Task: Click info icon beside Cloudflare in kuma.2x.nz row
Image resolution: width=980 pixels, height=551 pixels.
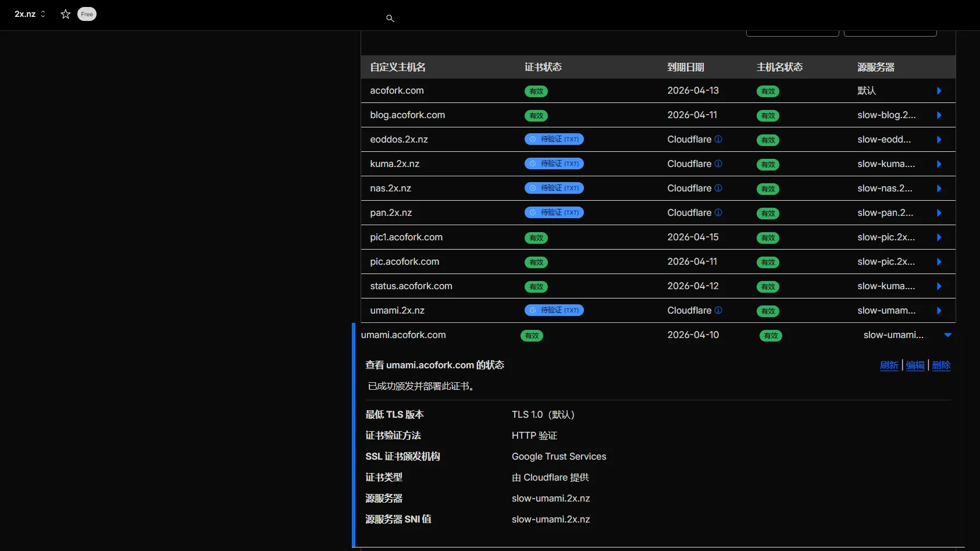Action: click(718, 164)
